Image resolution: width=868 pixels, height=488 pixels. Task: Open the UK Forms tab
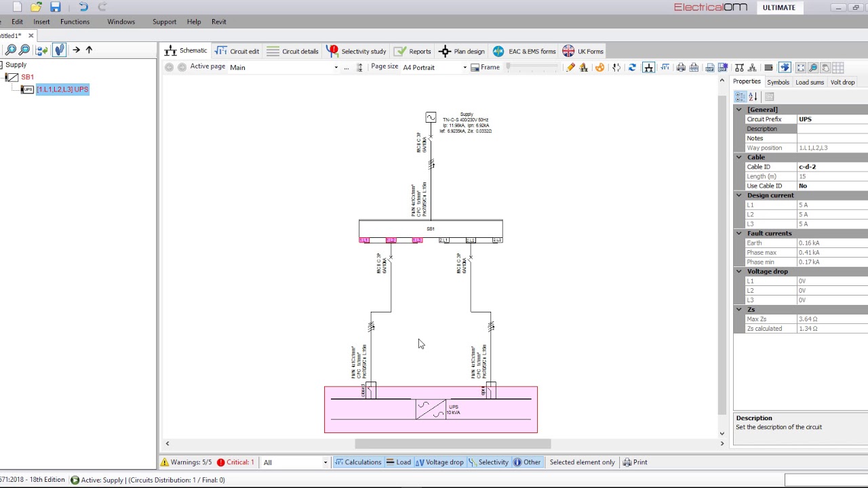[583, 51]
